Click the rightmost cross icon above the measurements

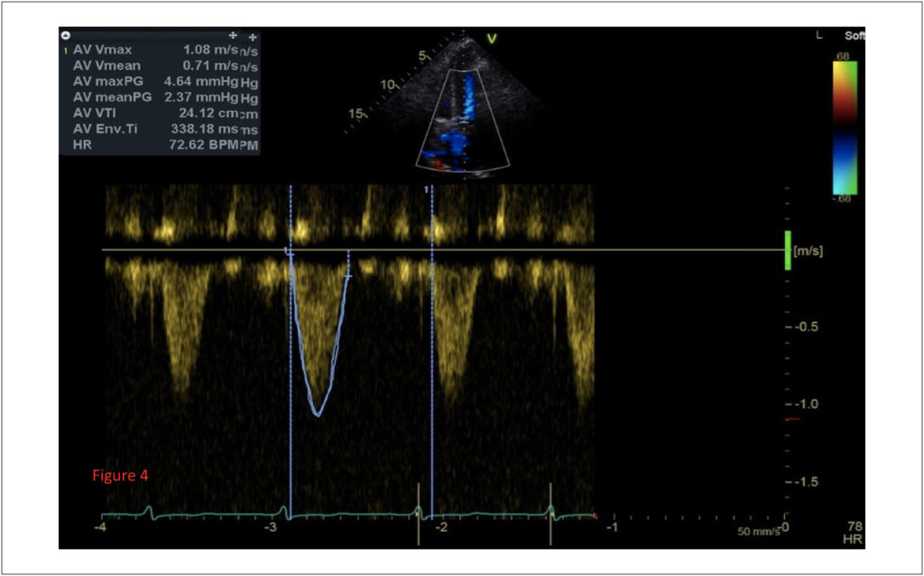253,37
